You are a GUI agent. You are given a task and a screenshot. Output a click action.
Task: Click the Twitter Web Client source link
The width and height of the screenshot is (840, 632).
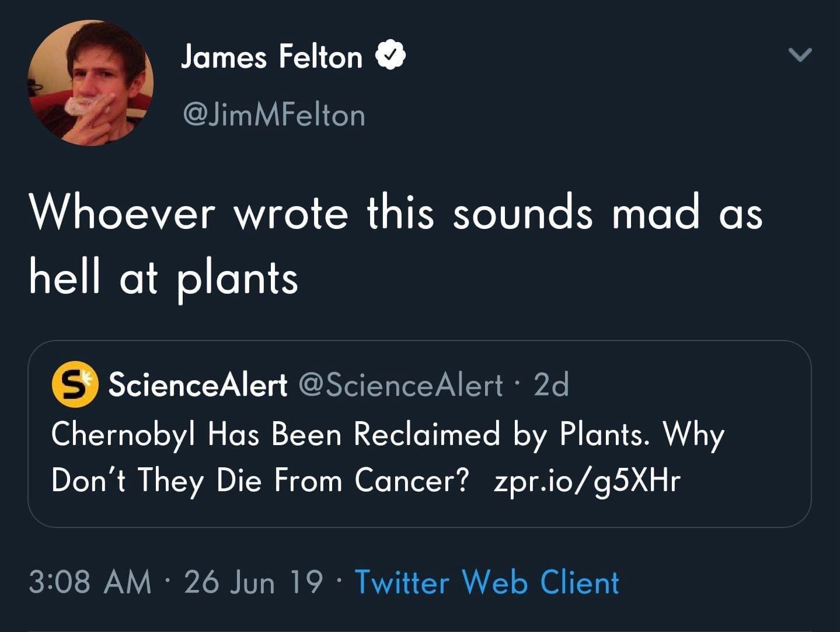(x=487, y=582)
